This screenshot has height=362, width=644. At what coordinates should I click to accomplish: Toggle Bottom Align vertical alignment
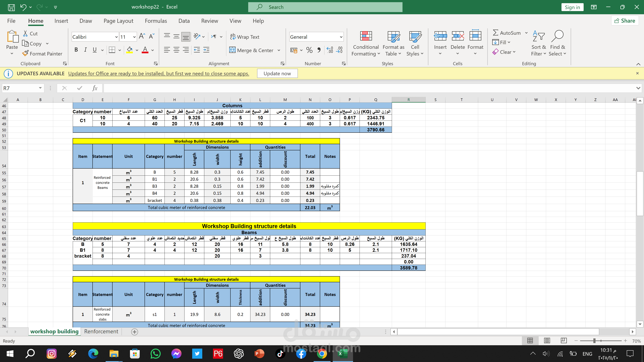(x=186, y=37)
